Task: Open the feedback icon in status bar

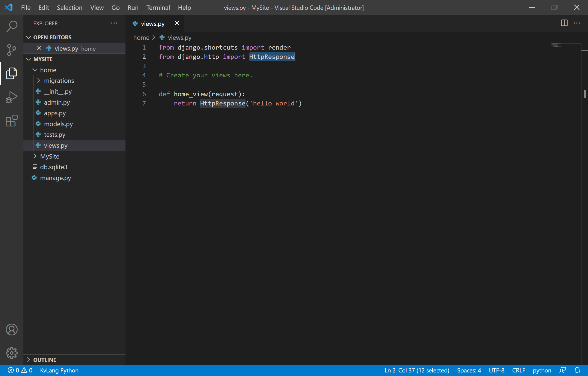Action: pyautogui.click(x=562, y=370)
